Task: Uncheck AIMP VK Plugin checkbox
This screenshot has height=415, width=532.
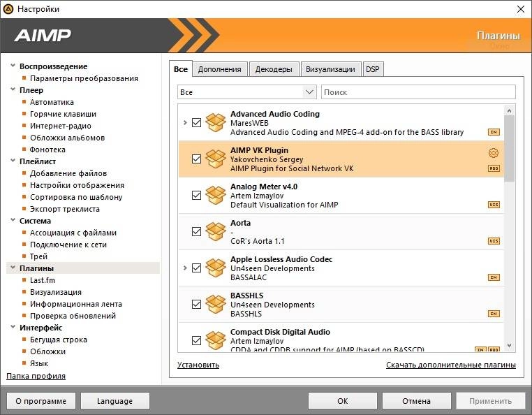Action: (x=196, y=159)
